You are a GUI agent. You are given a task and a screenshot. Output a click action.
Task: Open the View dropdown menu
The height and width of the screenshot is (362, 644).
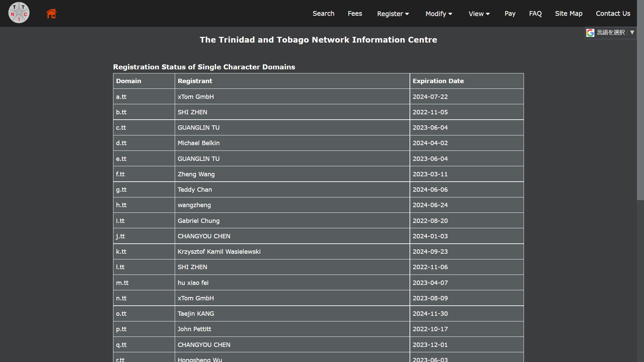pyautogui.click(x=479, y=14)
